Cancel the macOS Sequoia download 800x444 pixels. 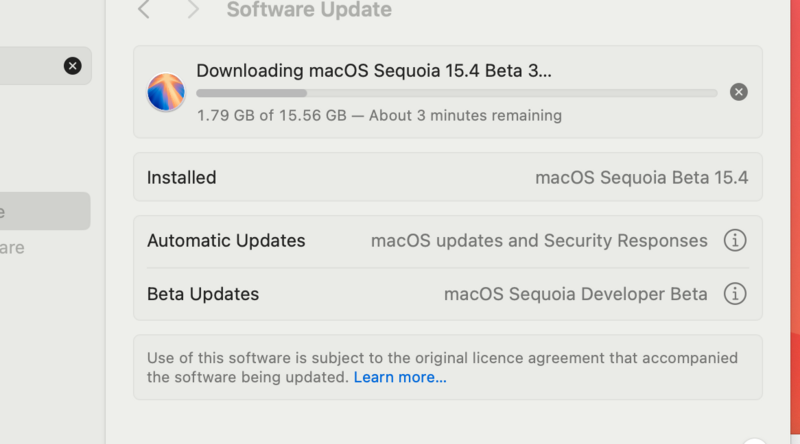tap(738, 92)
